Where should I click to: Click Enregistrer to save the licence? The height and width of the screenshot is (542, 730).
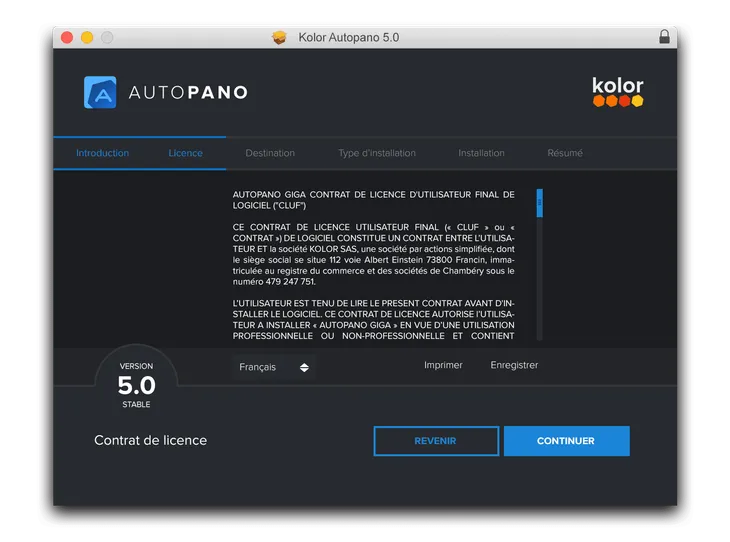tap(514, 365)
